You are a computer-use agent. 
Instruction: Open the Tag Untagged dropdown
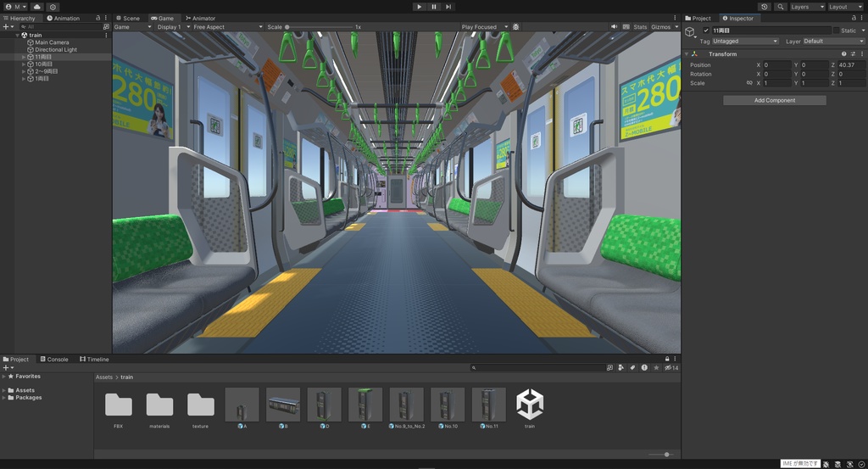point(745,41)
